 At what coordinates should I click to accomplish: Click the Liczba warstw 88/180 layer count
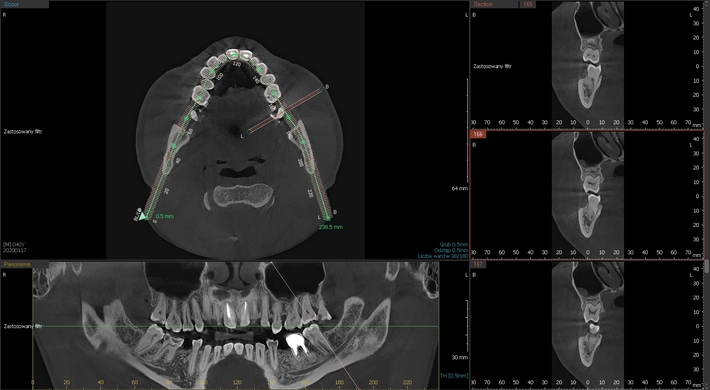pyautogui.click(x=443, y=256)
